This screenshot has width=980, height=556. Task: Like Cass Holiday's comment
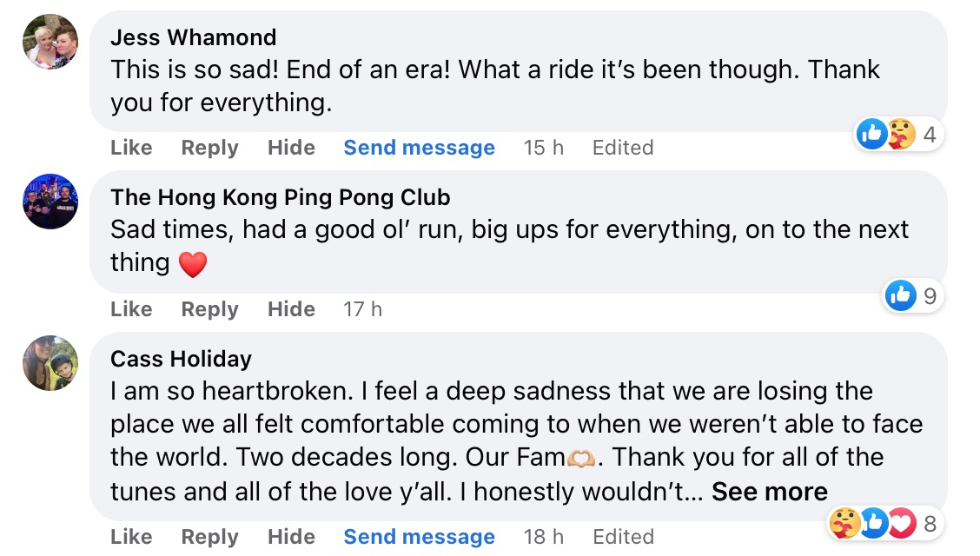coord(131,537)
